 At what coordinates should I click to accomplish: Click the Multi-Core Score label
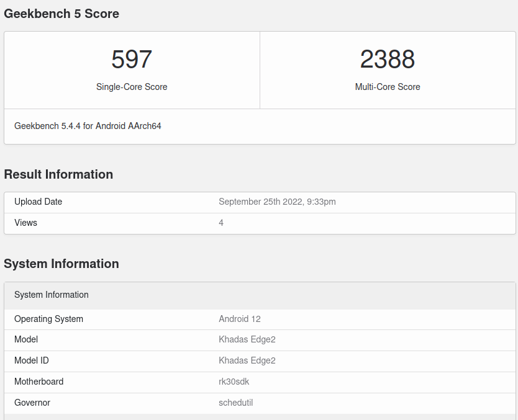(388, 87)
